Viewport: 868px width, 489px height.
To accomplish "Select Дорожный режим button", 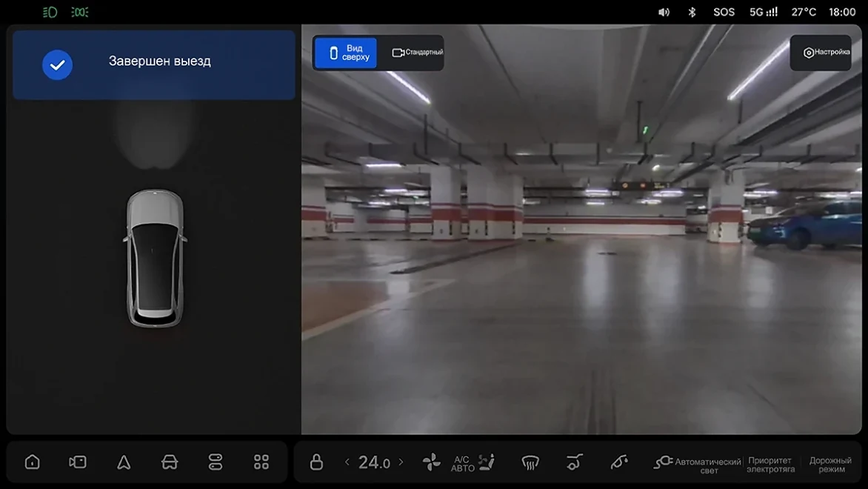I will point(830,465).
